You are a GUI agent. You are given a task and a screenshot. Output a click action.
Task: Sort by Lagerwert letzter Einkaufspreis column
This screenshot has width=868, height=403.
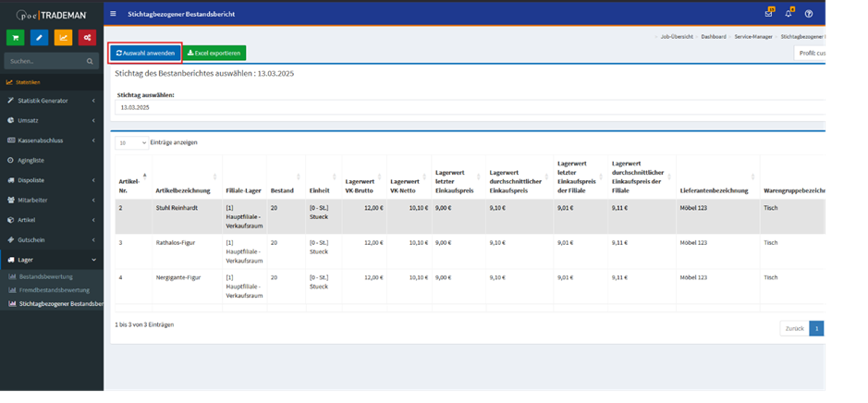tap(458, 177)
